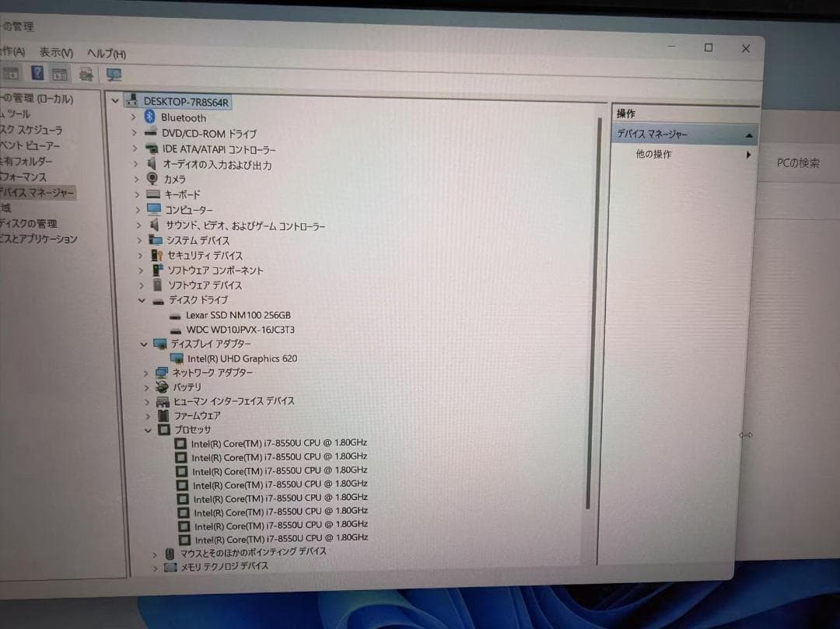Select the first Intel Core i7-8550U CPU icon

tap(181, 442)
